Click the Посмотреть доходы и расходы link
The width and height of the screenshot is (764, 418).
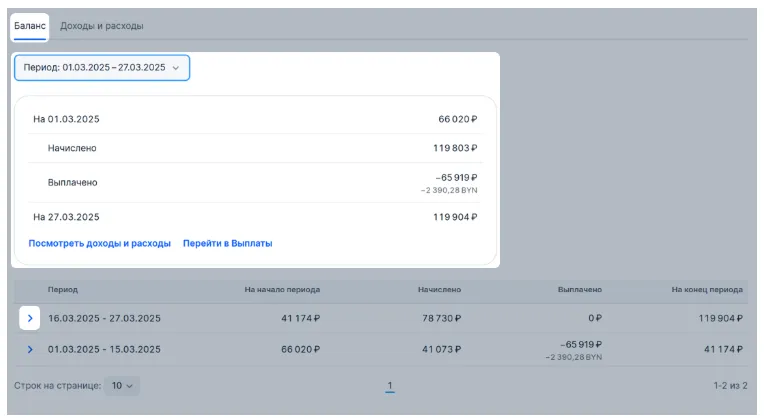tap(99, 243)
